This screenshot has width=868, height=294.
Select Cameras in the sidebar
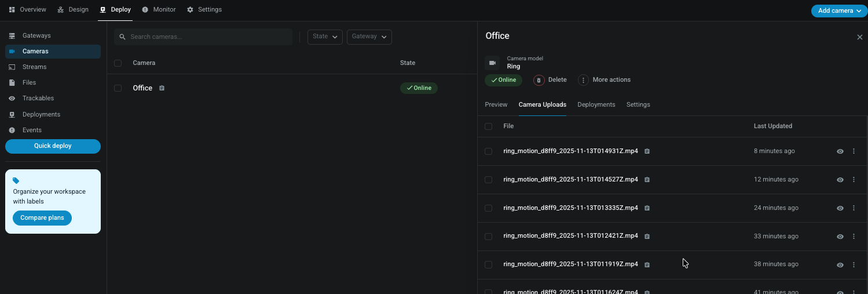(53, 51)
